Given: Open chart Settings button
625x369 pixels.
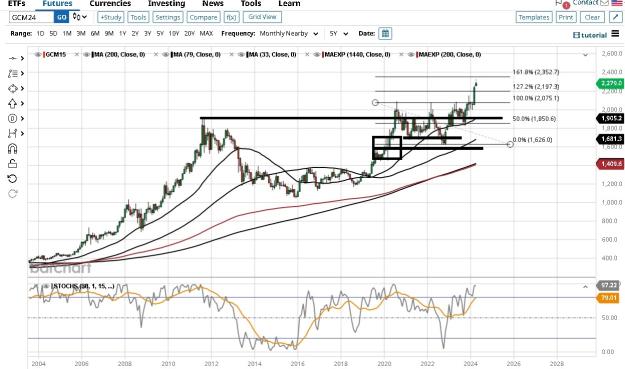Looking at the screenshot, I should pos(167,17).
